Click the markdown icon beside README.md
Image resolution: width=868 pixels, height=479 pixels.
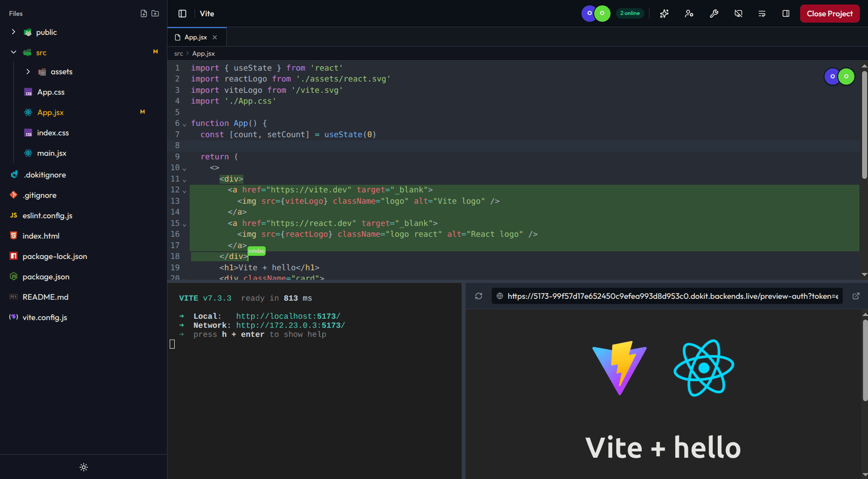14,297
